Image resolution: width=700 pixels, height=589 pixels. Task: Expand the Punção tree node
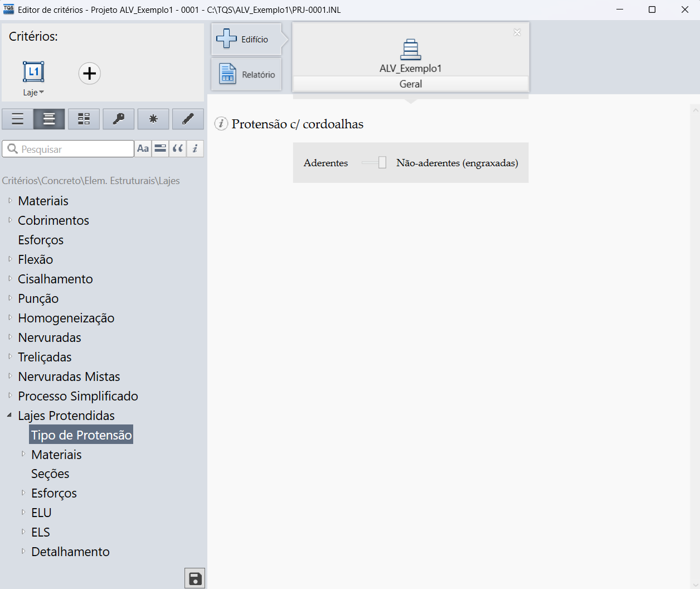(10, 298)
